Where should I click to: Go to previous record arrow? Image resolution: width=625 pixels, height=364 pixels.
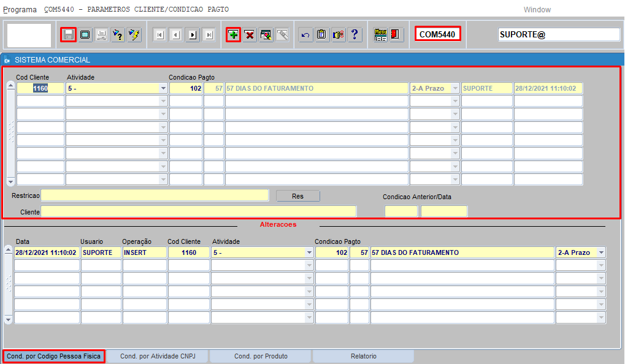(x=176, y=35)
